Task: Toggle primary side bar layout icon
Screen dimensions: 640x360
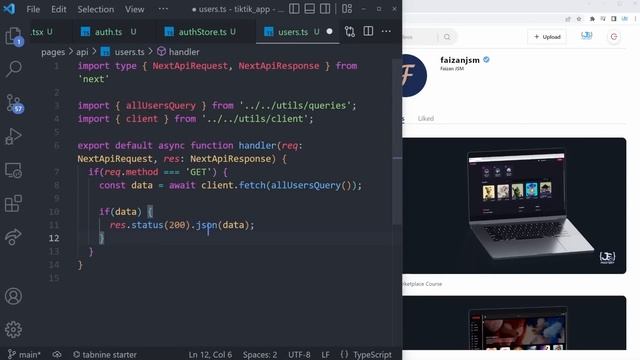Action: coord(294,9)
